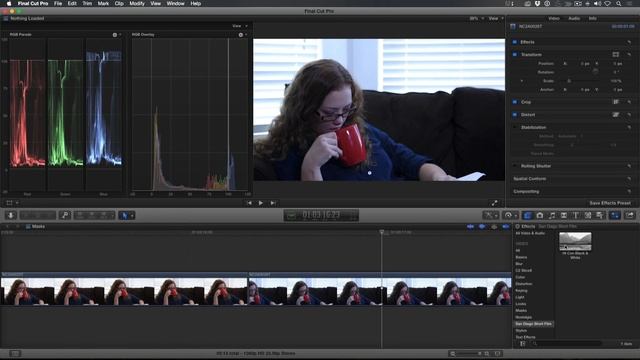Open the Trim menu

point(87,3)
